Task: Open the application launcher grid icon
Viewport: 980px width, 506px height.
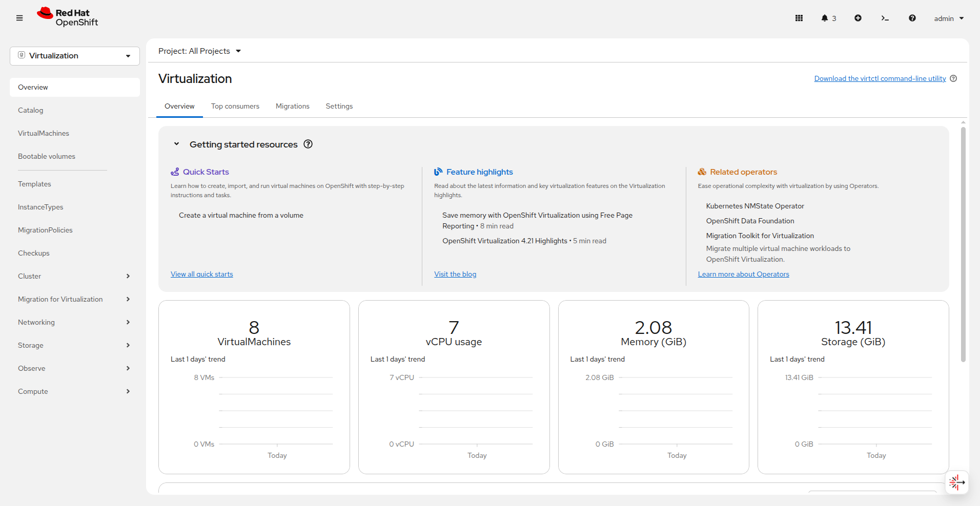Action: click(x=799, y=18)
